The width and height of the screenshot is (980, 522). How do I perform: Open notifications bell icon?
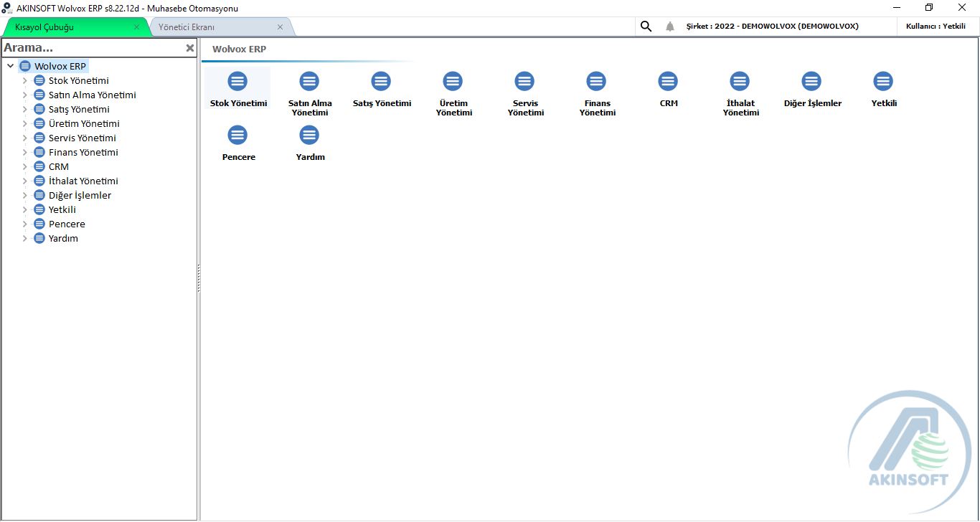coord(670,27)
